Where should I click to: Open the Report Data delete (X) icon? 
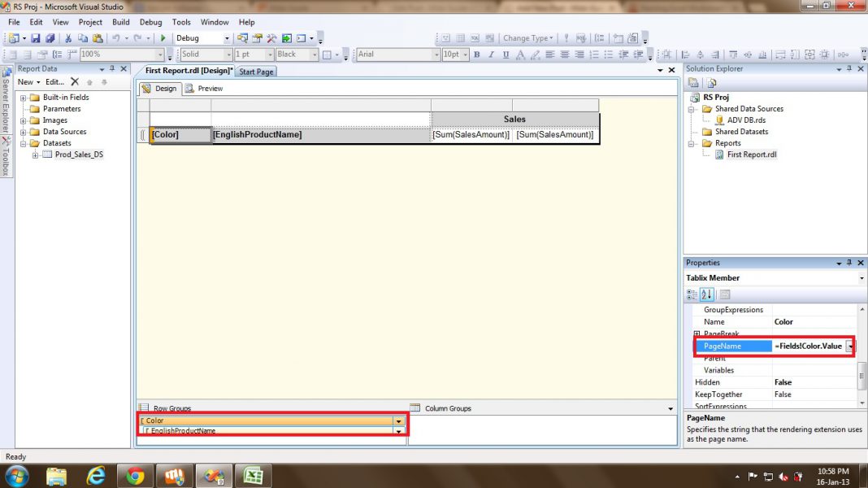tap(73, 81)
